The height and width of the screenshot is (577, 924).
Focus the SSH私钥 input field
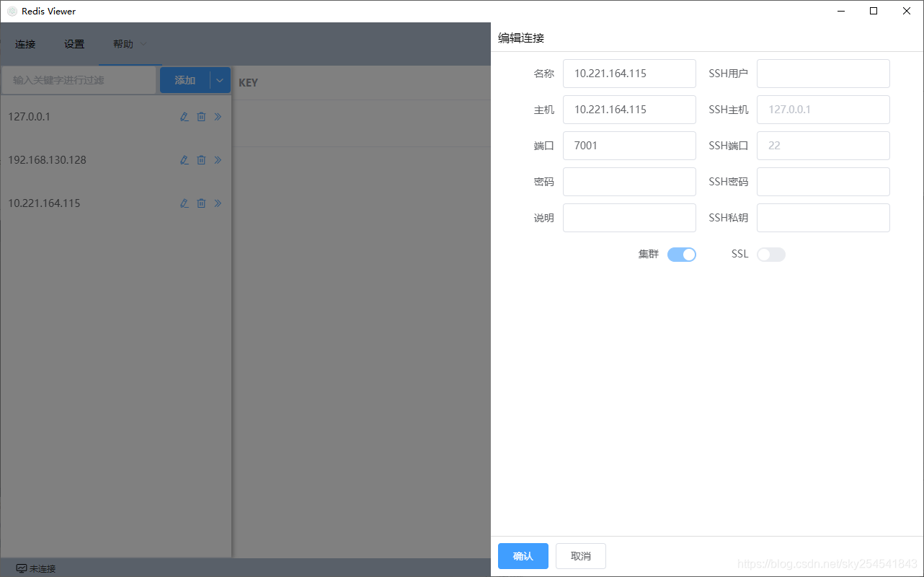tap(823, 218)
